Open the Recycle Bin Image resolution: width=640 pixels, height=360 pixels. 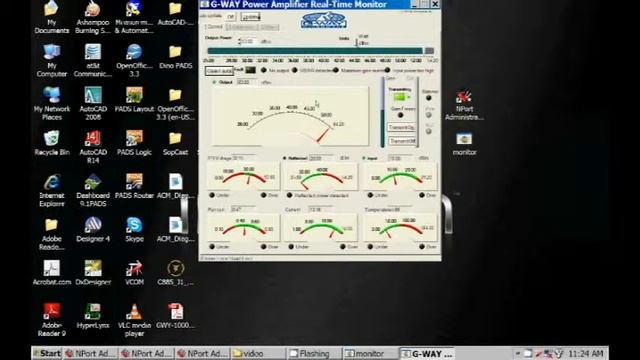52,143
